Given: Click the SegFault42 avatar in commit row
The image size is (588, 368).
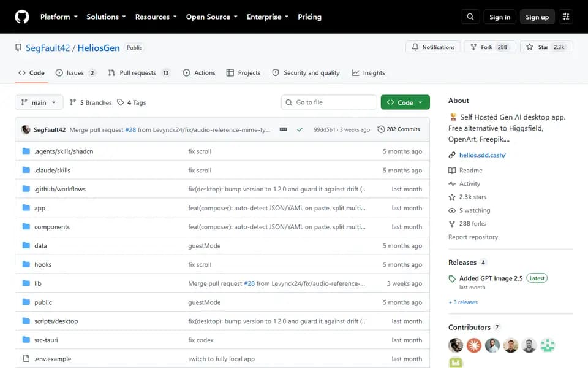Looking at the screenshot, I should [26, 129].
